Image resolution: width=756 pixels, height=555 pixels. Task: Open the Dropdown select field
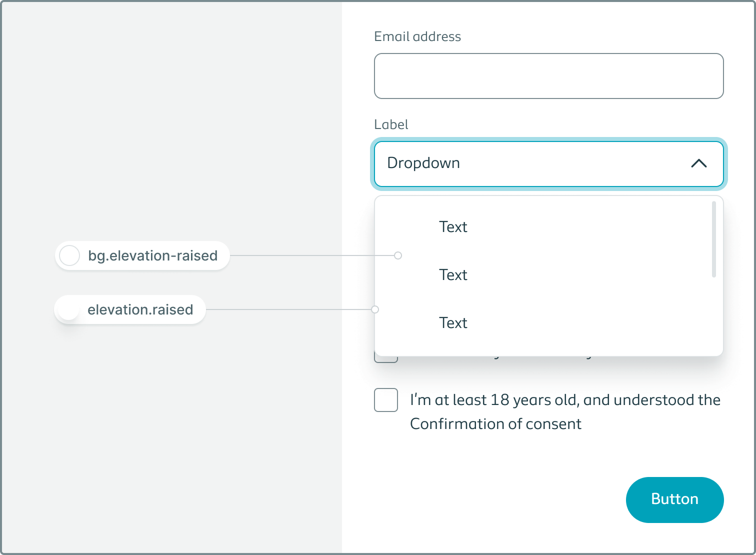tap(548, 164)
